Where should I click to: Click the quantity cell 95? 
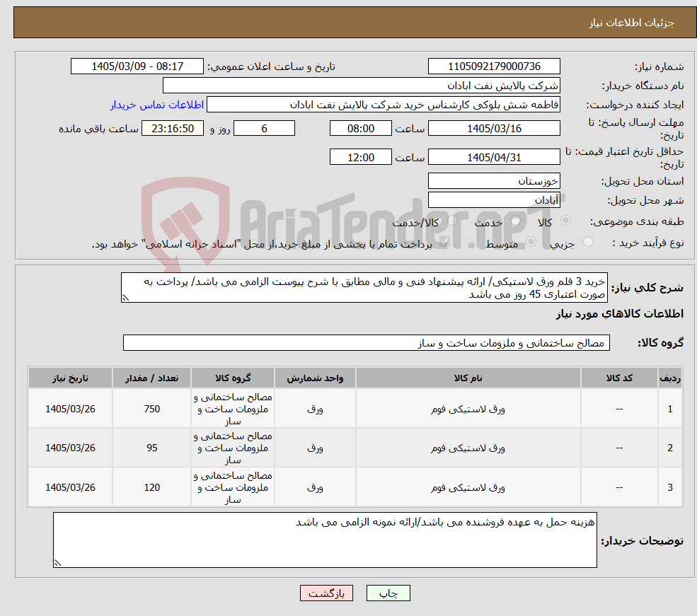[x=151, y=448]
